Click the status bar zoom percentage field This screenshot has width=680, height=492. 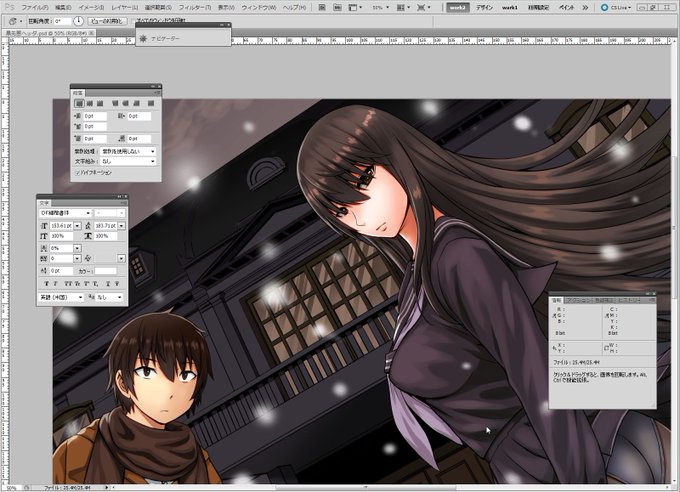[12, 488]
